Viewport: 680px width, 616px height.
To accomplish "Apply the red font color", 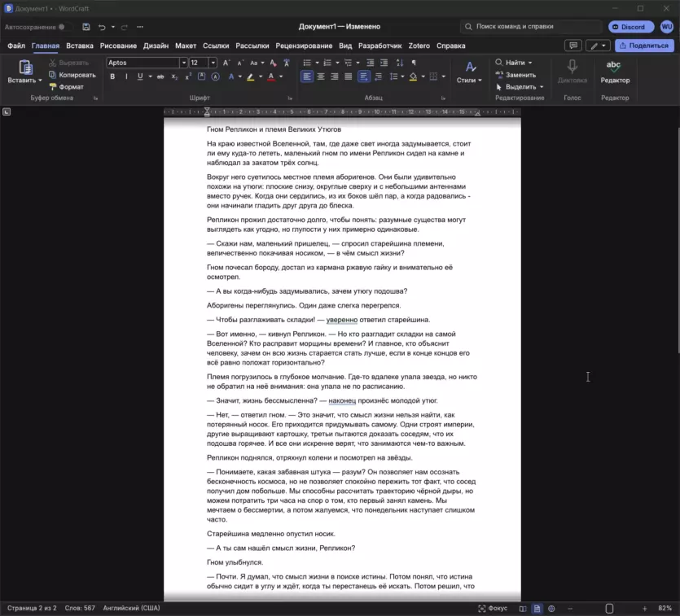I will coord(271,76).
